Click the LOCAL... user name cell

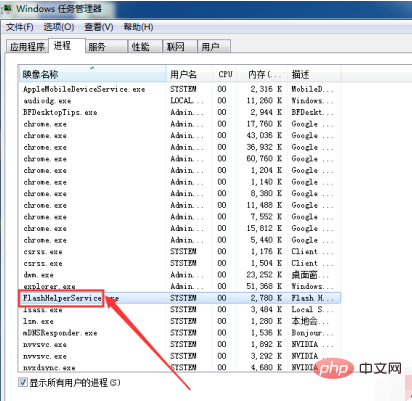click(187, 101)
